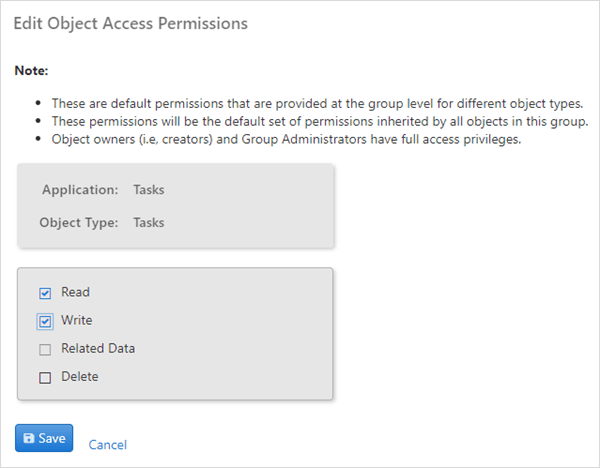The width and height of the screenshot is (600, 468).
Task: Enable the Related Data checkbox
Action: coord(45,349)
